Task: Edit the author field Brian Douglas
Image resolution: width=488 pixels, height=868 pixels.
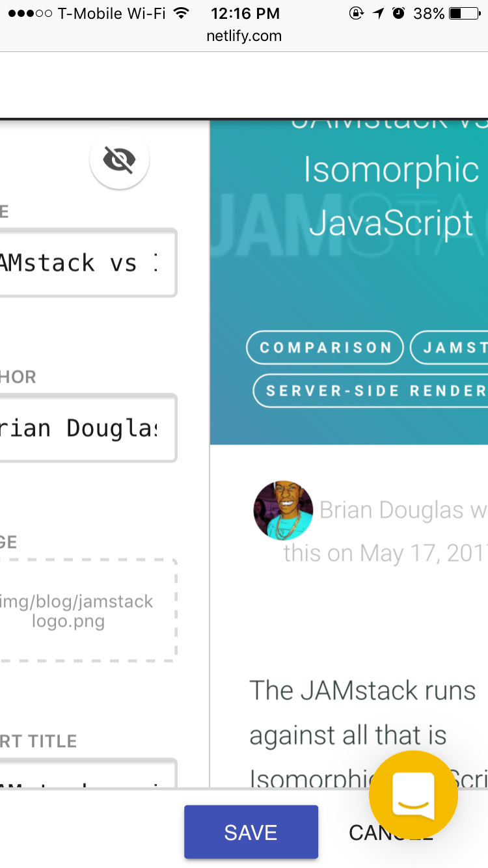Action: [x=85, y=428]
